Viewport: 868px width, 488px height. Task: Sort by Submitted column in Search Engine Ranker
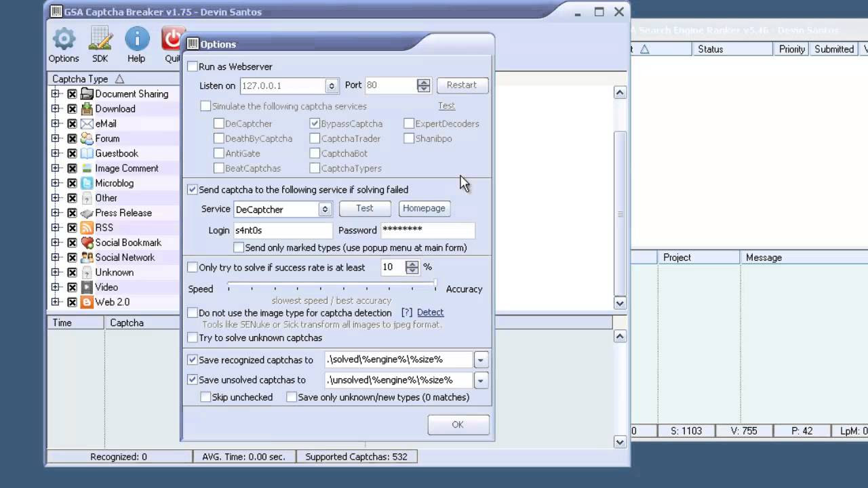[834, 49]
